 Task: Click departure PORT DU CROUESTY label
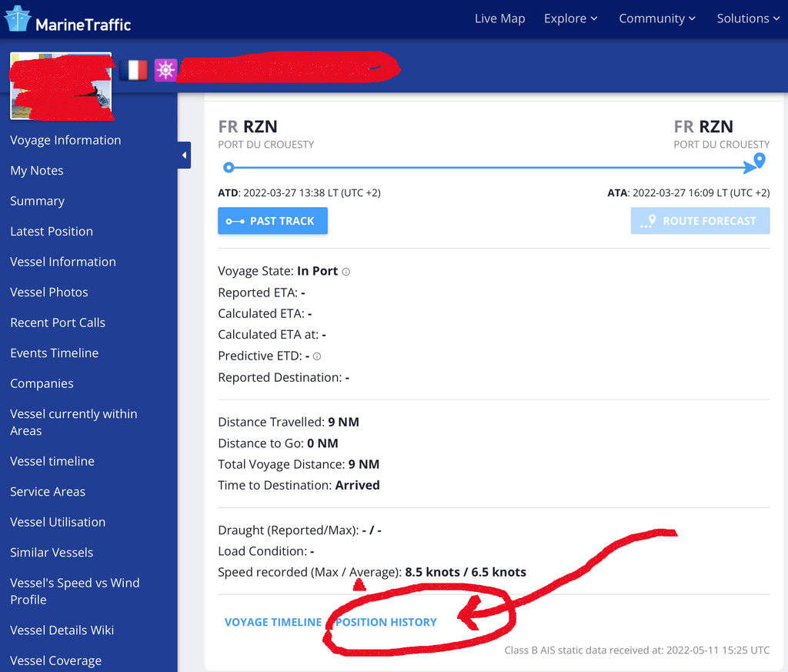(265, 145)
